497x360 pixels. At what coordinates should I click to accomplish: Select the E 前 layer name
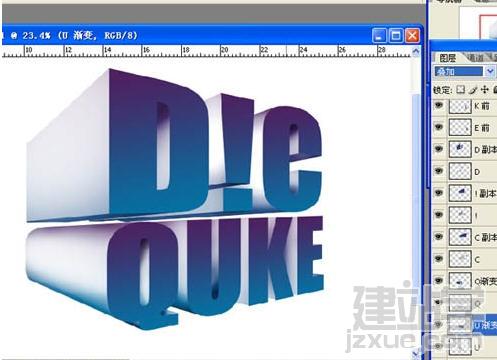coord(482,128)
